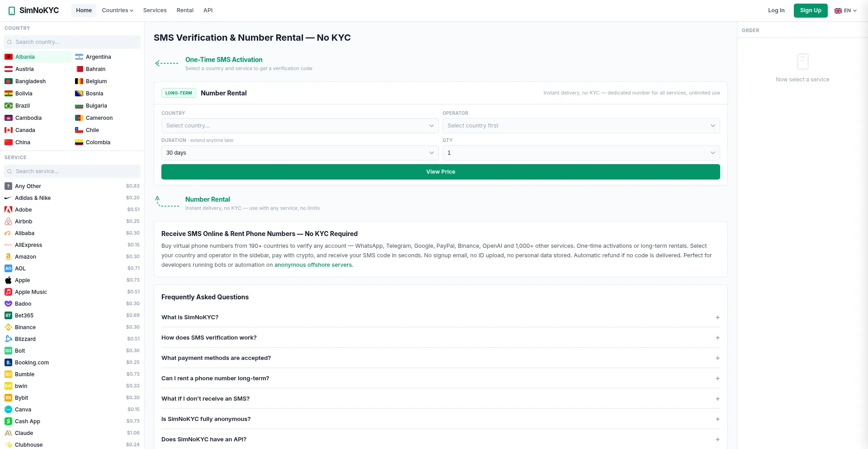This screenshot has height=449, width=868.
Task: Focus the Search service field
Action: [72, 171]
